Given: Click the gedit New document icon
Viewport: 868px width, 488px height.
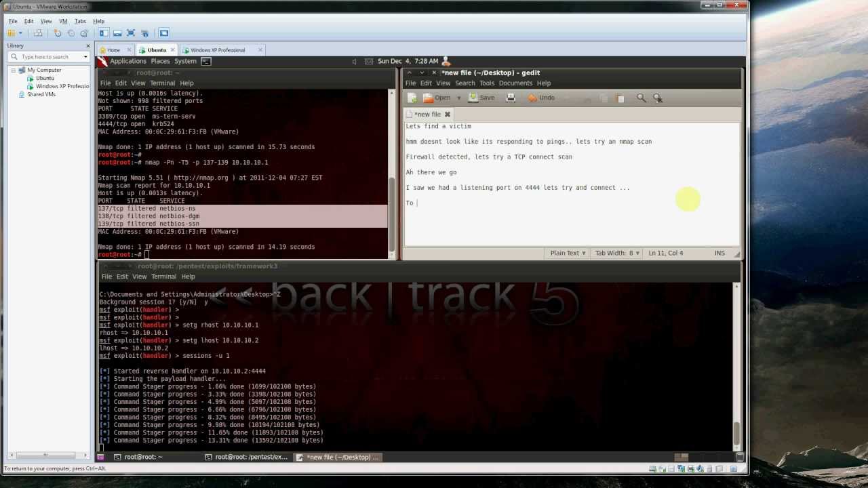Looking at the screenshot, I should (x=411, y=98).
